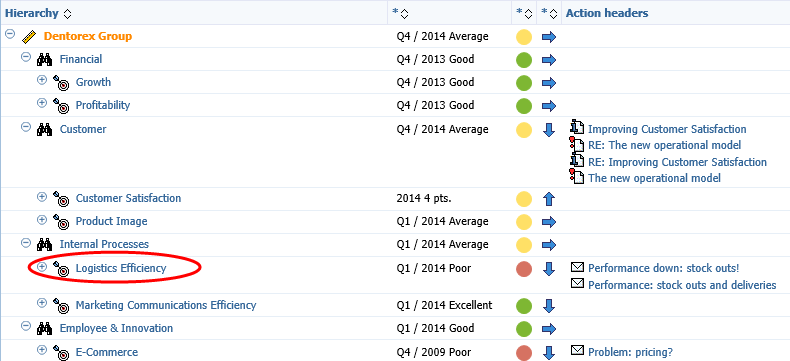
Task: Click the red status circle for Logistics Efficiency
Action: pyautogui.click(x=524, y=269)
